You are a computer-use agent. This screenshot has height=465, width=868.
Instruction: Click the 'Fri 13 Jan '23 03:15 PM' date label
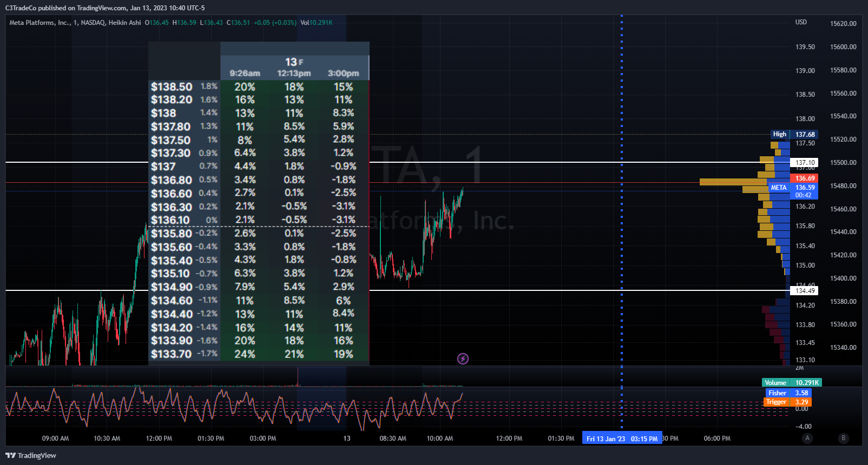tap(622, 439)
